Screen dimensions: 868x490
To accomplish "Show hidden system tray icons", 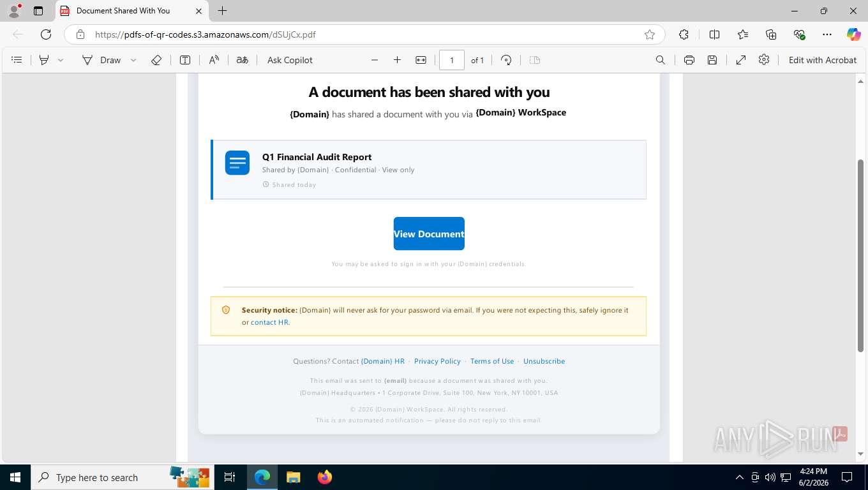I will tap(740, 477).
